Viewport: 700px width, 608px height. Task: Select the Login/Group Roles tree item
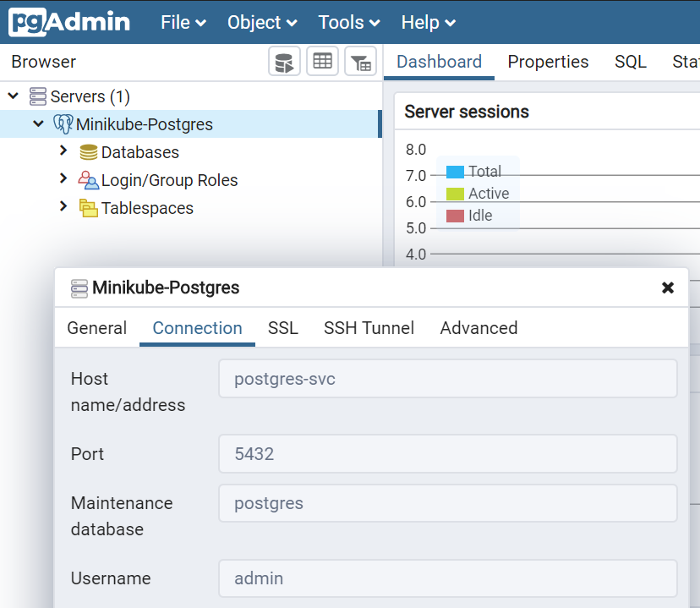point(169,180)
